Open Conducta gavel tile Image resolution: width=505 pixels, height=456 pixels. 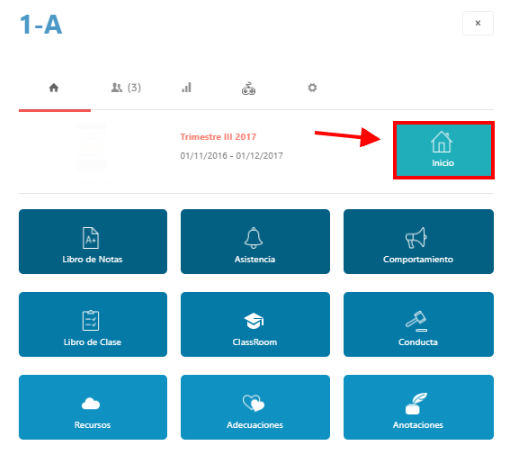[418, 324]
